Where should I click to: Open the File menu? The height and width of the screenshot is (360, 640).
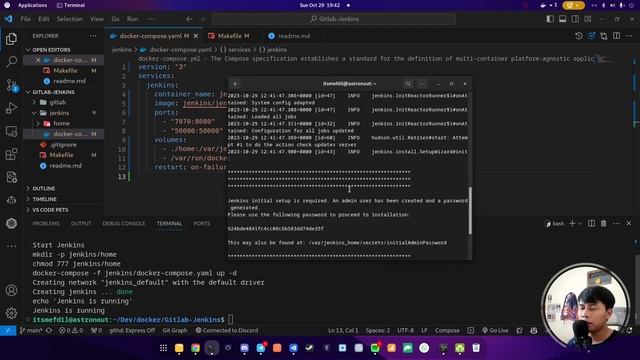25,19
